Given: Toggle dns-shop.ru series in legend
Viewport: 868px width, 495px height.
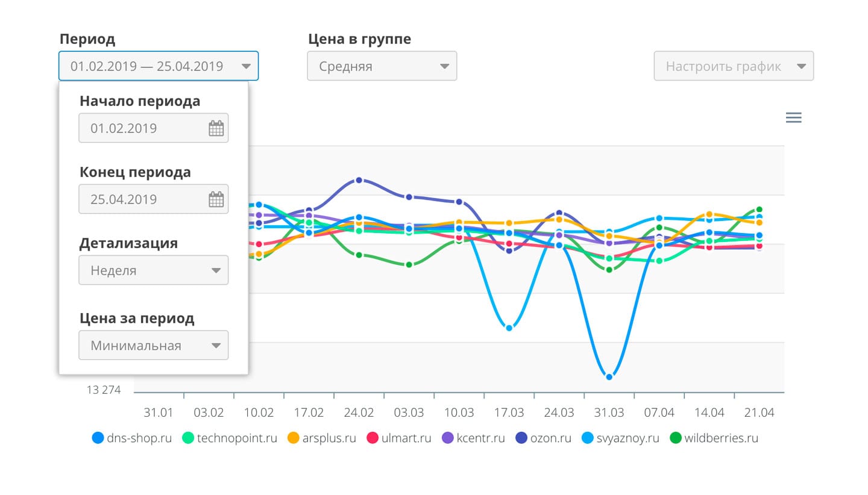Looking at the screenshot, I should [132, 438].
